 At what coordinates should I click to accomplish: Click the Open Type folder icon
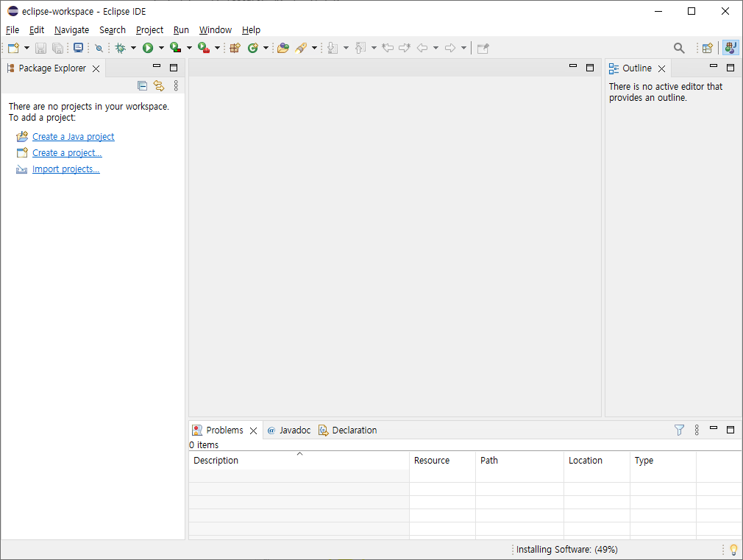[x=283, y=48]
